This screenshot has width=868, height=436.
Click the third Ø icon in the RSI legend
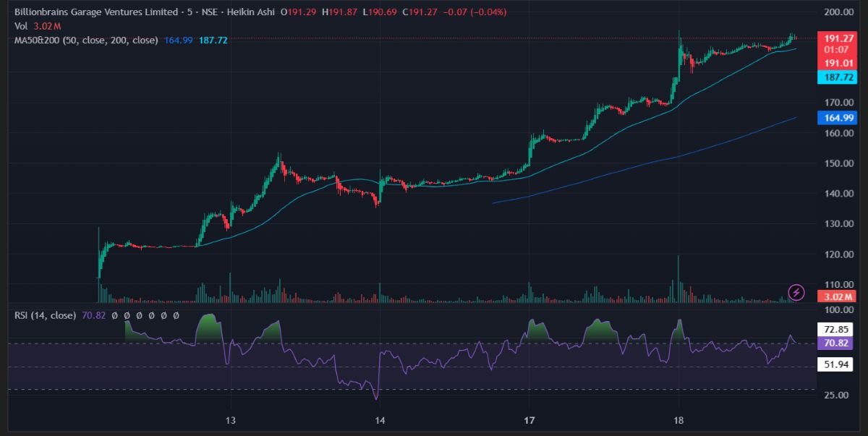click(x=140, y=315)
